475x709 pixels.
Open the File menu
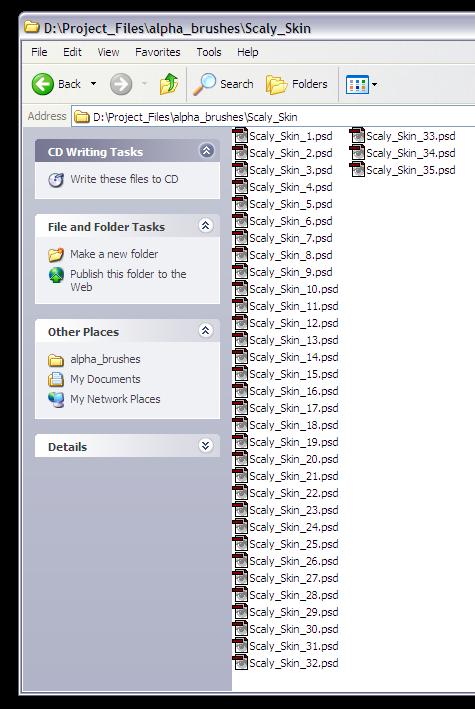(39, 52)
